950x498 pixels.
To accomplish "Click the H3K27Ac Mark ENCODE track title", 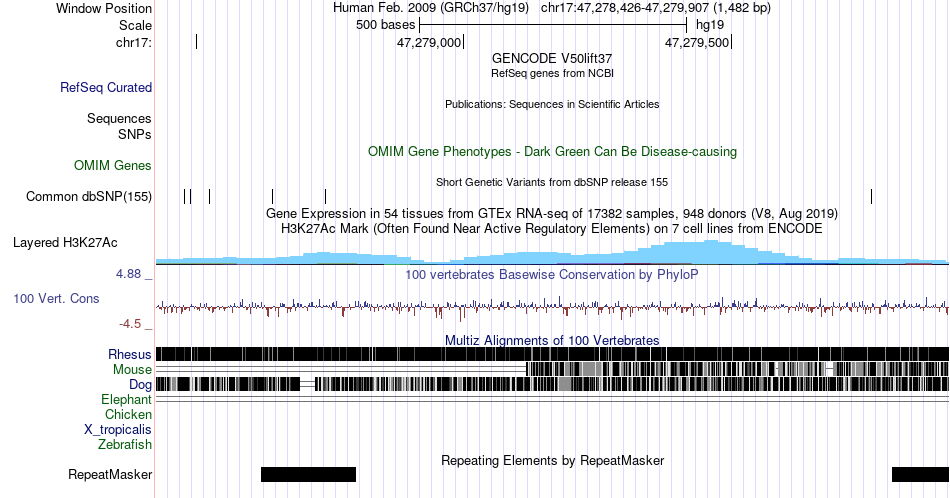I will pyautogui.click(x=552, y=228).
